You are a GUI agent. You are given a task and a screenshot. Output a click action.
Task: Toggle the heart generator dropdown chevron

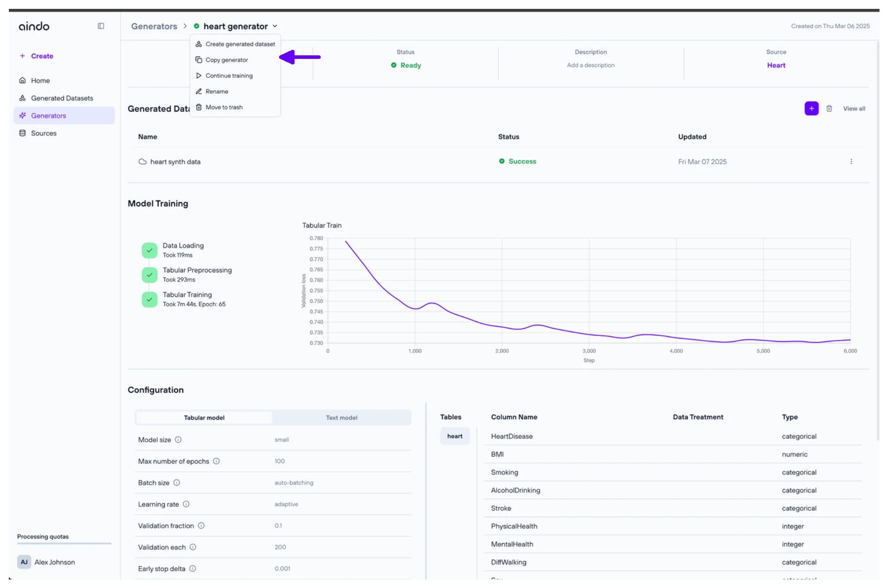coord(275,26)
